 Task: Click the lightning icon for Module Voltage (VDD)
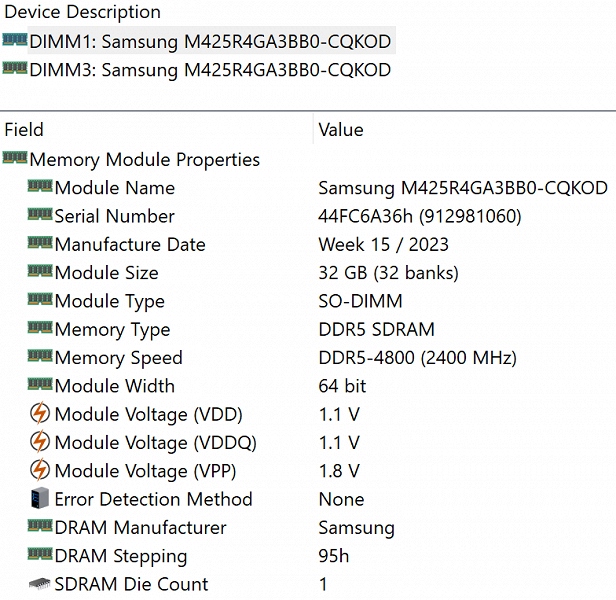[40, 414]
